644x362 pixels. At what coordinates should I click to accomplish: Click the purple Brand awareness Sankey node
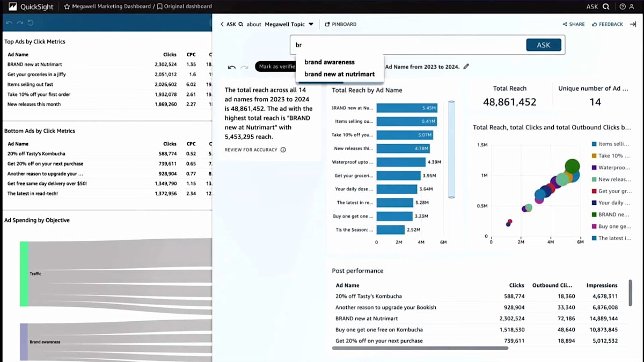(24, 342)
